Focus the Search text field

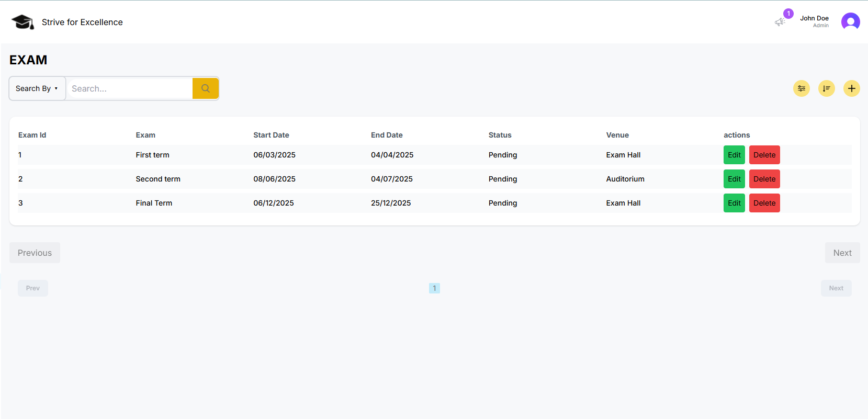(129, 88)
